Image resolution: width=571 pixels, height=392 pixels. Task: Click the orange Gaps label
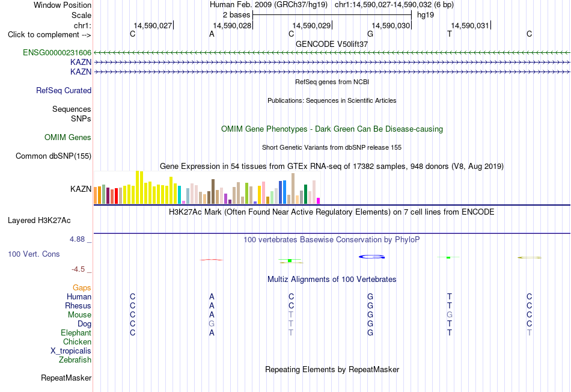click(82, 288)
